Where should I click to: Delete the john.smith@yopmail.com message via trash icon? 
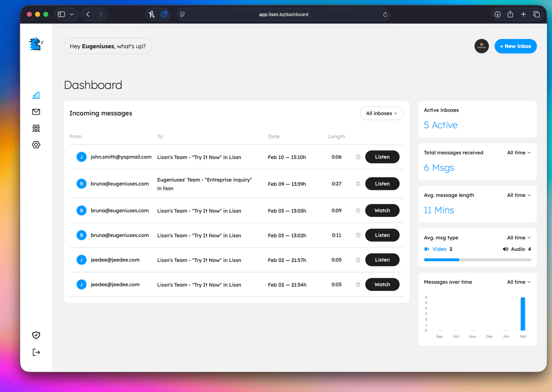pyautogui.click(x=358, y=157)
